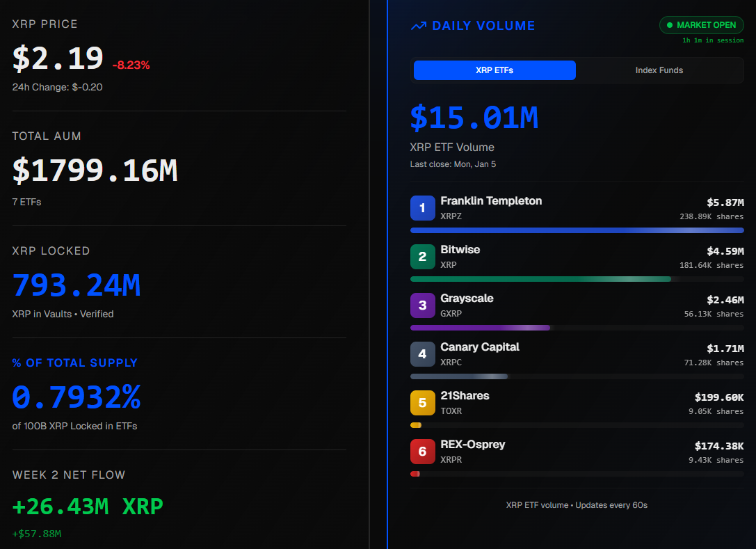Select the XRP ETFs tab

(494, 70)
